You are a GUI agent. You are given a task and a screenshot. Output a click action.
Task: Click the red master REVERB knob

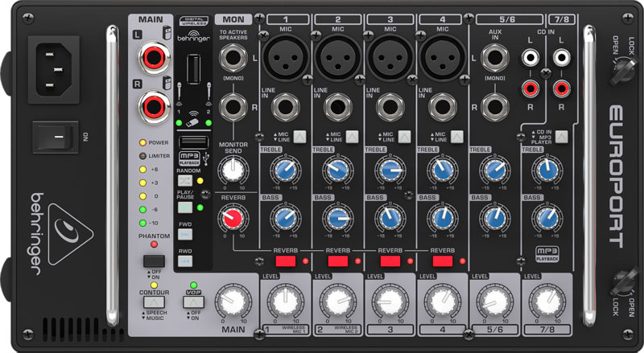coord(233,218)
